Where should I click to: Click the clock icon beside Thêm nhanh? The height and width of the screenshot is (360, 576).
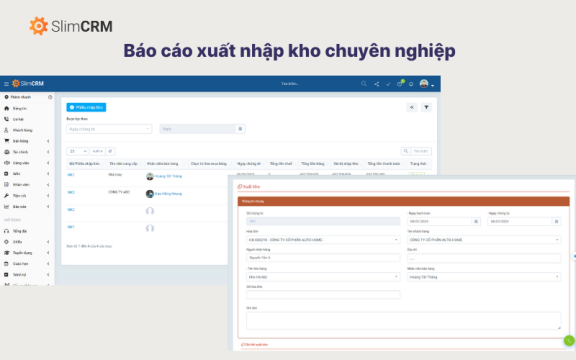tap(50, 97)
